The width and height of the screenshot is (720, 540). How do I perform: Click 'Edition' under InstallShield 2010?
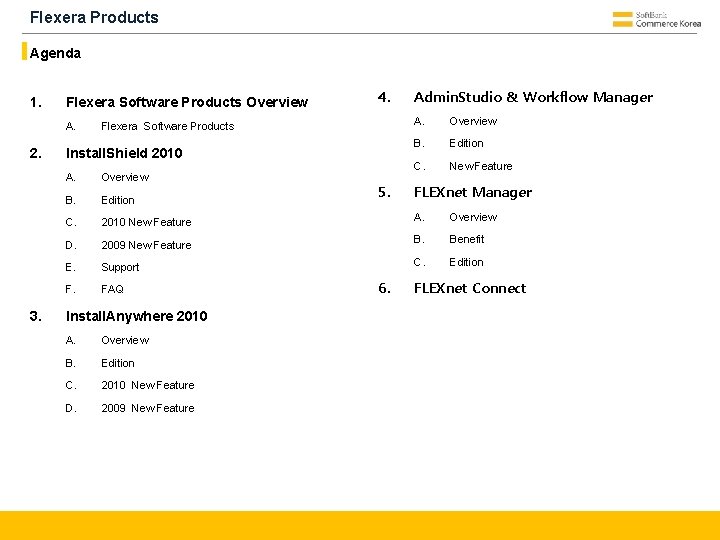pyautogui.click(x=118, y=200)
